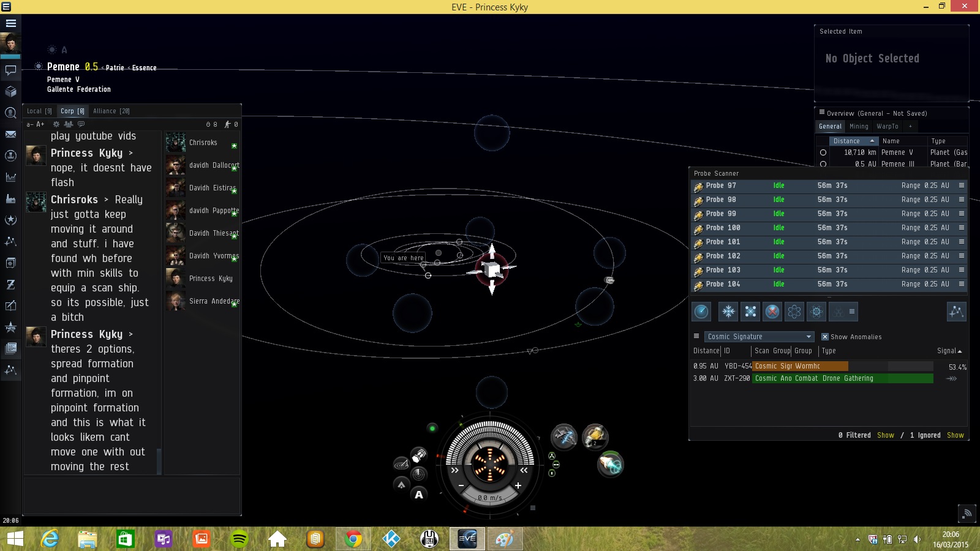Open chat channel settings gear
This screenshot has height=551, width=980.
click(x=56, y=124)
